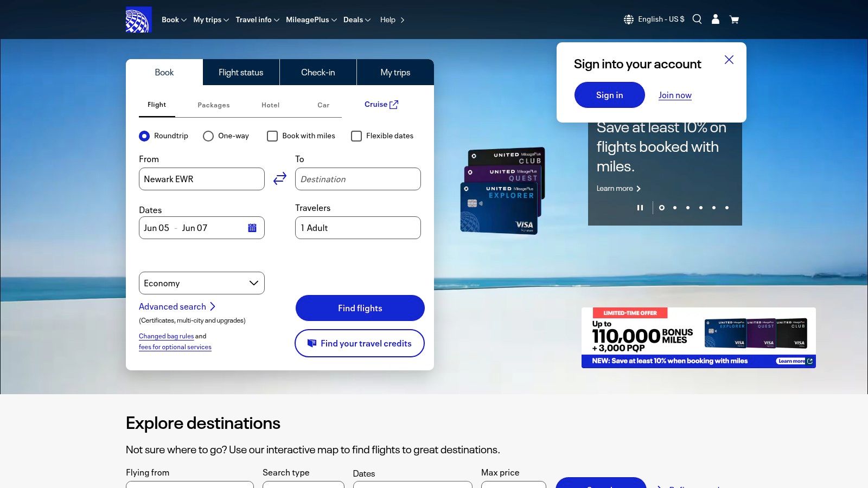868x488 pixels.
Task: Select the One-way radio button
Action: 208,136
